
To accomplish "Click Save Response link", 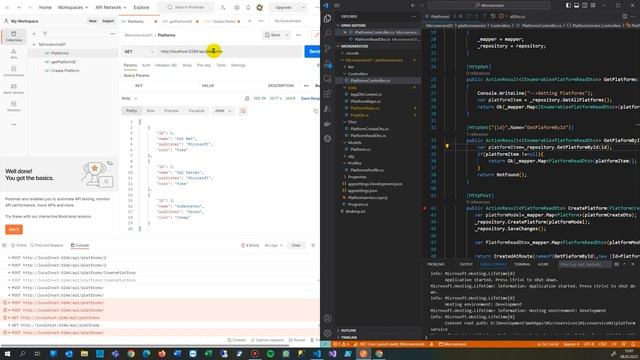I will 310,98.
